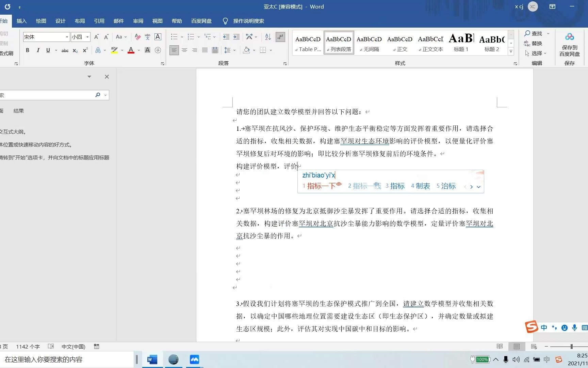
Task: Apply the 标题 1 heading style
Action: point(461,43)
